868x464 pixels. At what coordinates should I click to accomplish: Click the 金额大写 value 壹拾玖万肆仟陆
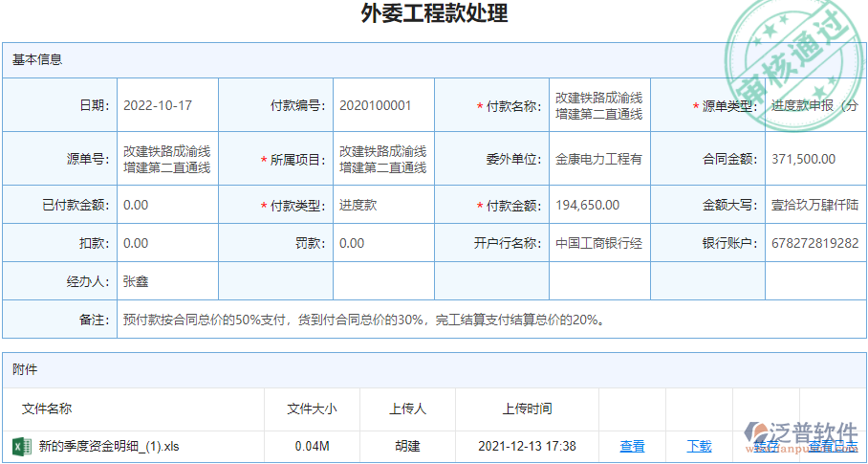coord(815,205)
